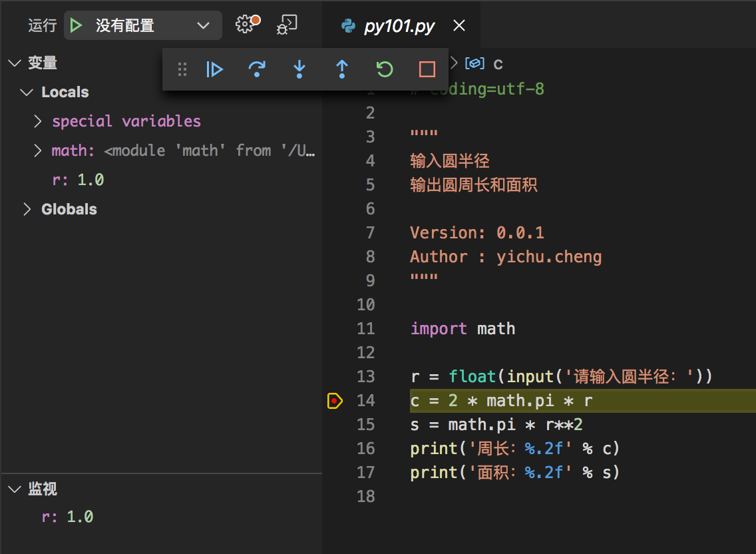Expand the special variables node
Screen dimensions: 756x554
point(39,121)
